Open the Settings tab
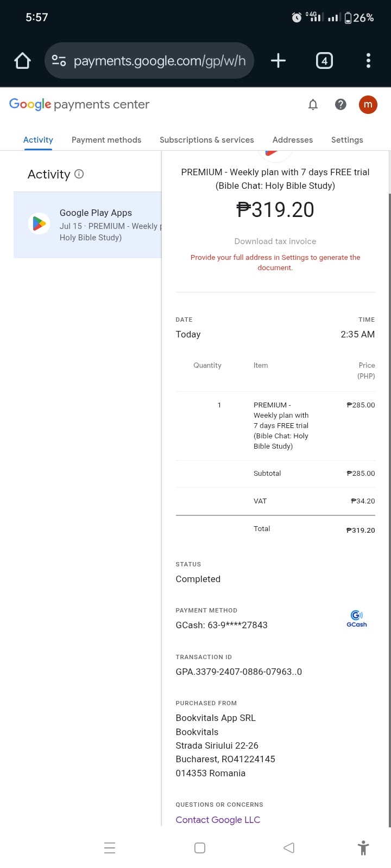This screenshot has width=391, height=868. click(347, 140)
